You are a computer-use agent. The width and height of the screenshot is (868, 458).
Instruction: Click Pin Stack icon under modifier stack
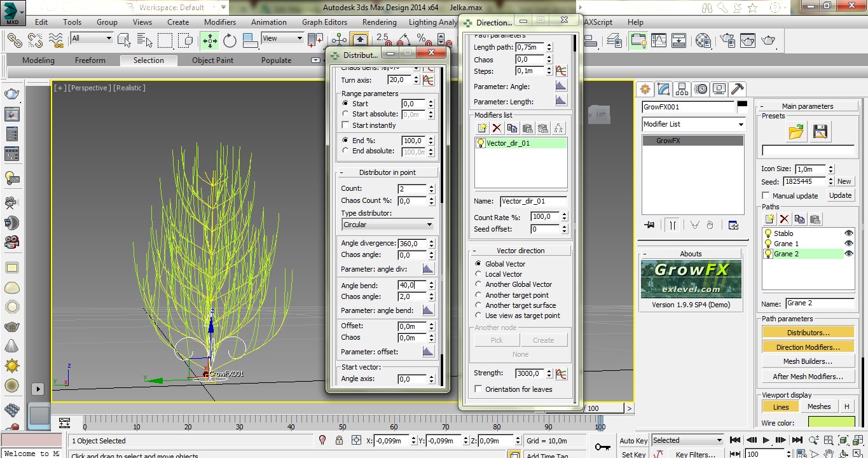coord(649,225)
